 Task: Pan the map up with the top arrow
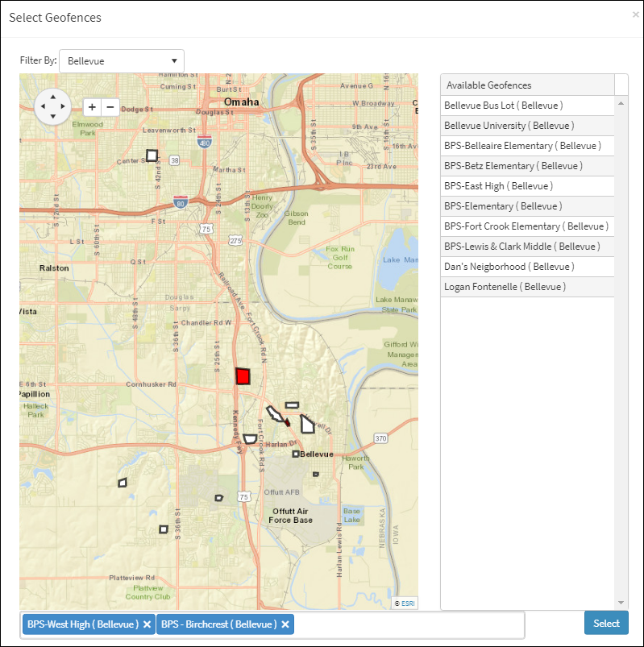click(53, 97)
